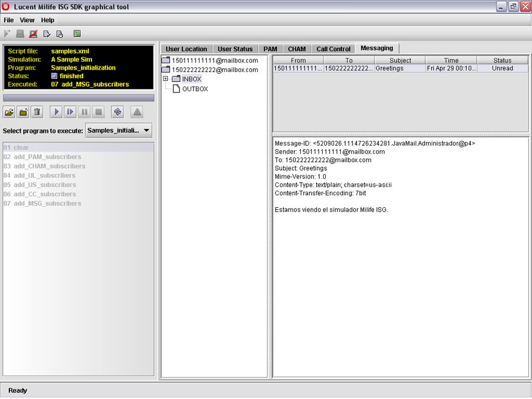Viewport: 532px width, 399px height.
Task: Click the folder icon of 150111111111@mailbox.com
Action: [166, 60]
